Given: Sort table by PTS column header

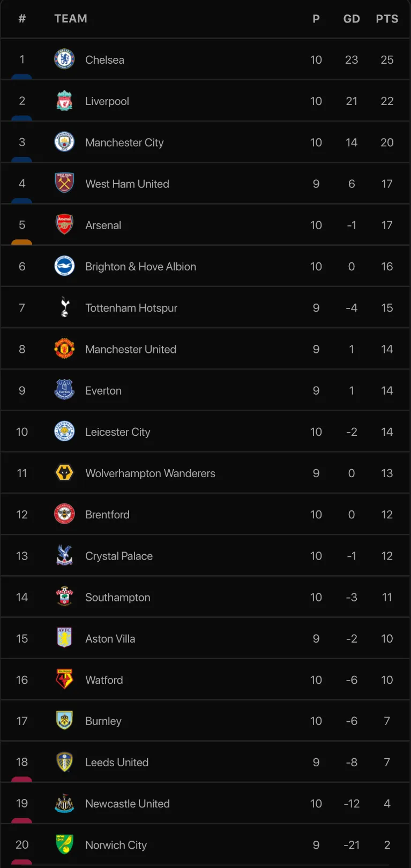Looking at the screenshot, I should tap(387, 19).
